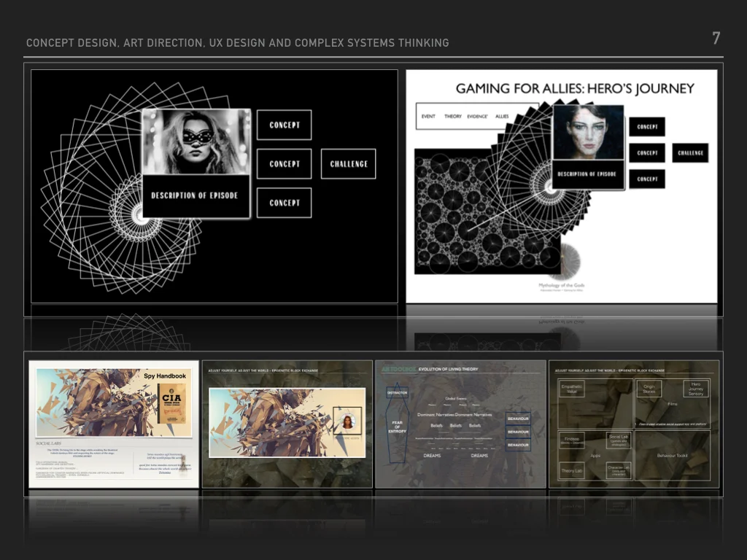Click the CIA Spy Handbook book cover
The width and height of the screenshot is (747, 560).
(172, 402)
